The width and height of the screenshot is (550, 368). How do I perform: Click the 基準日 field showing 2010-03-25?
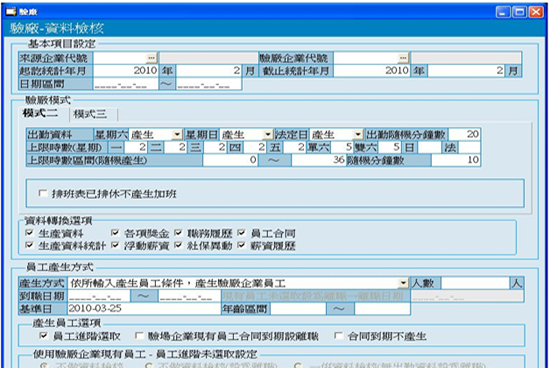(x=144, y=309)
